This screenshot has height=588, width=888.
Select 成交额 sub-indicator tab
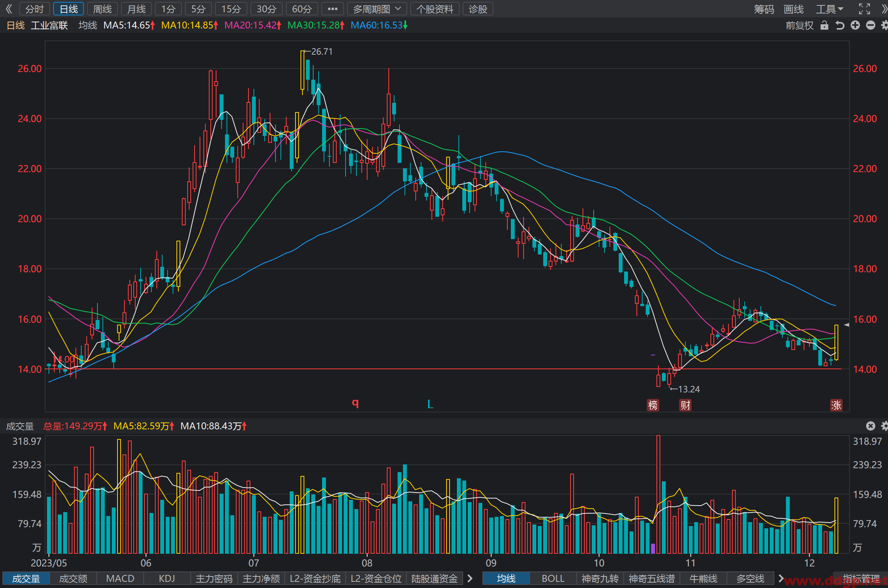coord(73,578)
